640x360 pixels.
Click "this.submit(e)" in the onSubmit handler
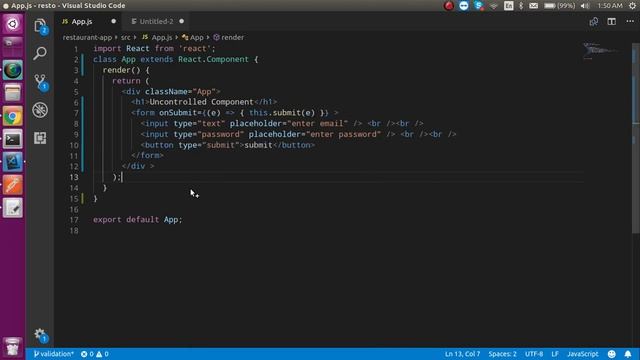[x=282, y=113]
